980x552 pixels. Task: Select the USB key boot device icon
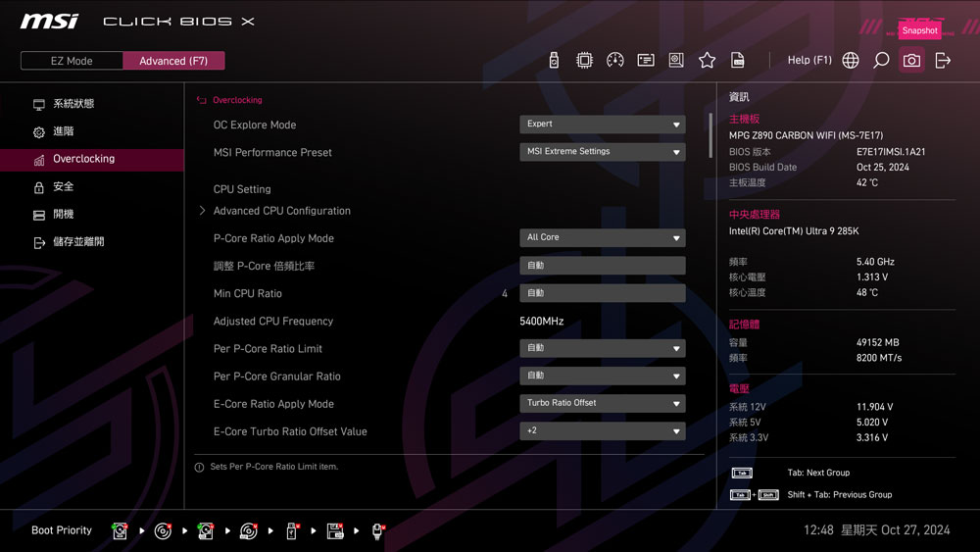[x=292, y=530]
